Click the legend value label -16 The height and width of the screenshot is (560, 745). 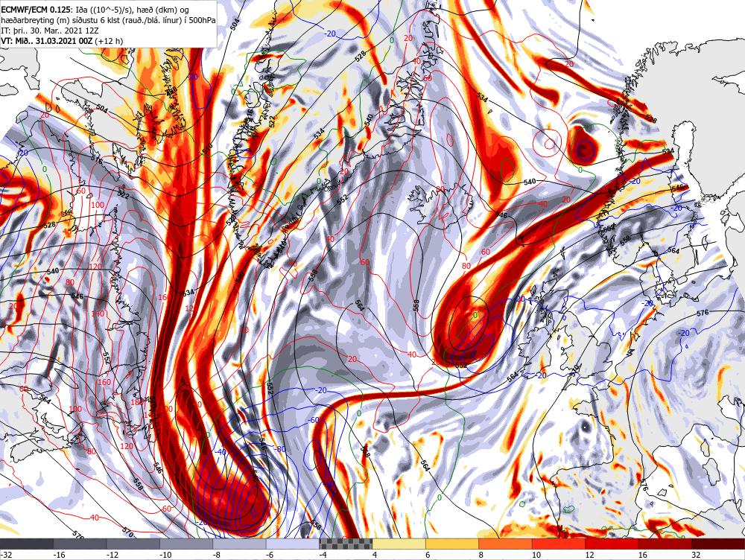point(60,555)
